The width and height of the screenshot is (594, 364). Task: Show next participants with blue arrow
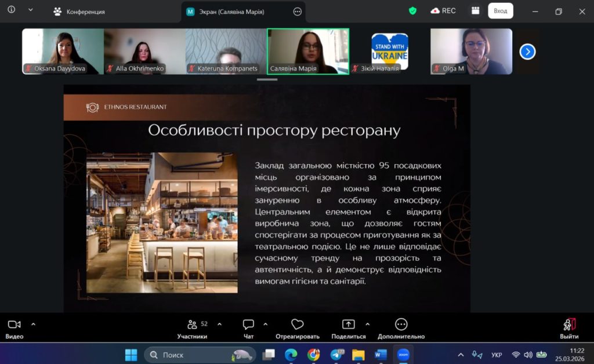click(x=527, y=52)
